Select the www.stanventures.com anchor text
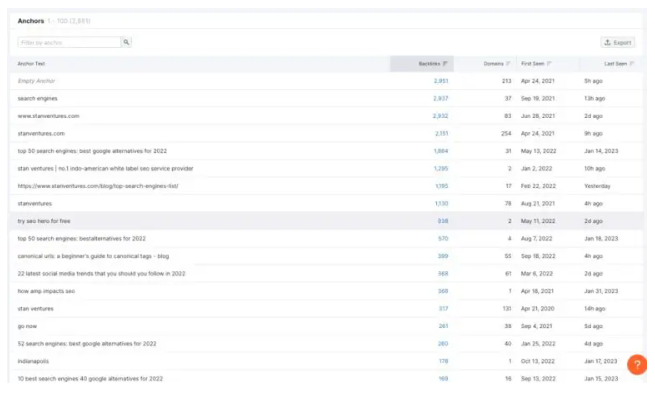 click(48, 116)
